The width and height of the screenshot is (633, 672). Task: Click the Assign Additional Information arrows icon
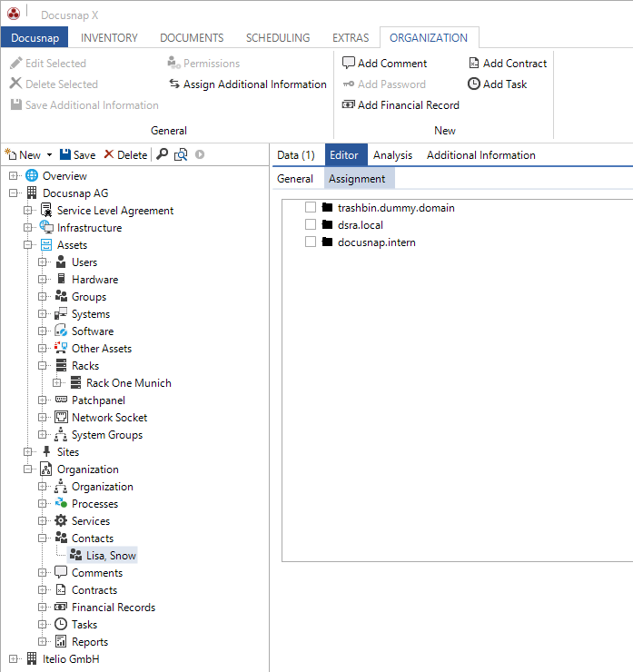click(x=174, y=84)
